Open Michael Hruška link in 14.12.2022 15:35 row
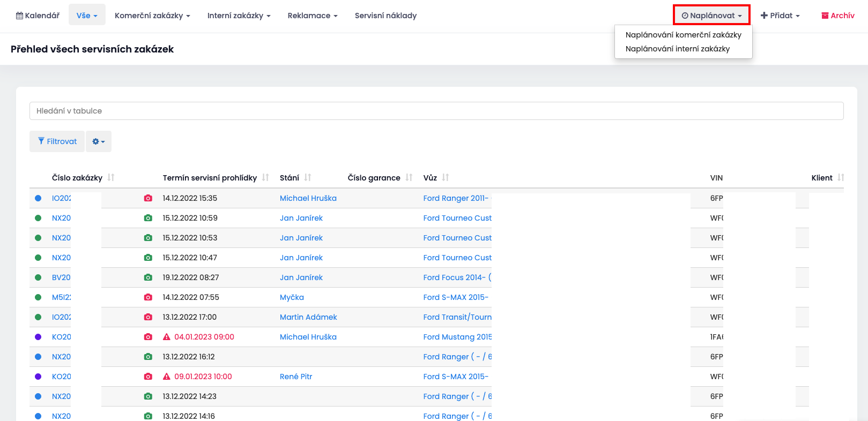This screenshot has height=421, width=868. (x=308, y=198)
